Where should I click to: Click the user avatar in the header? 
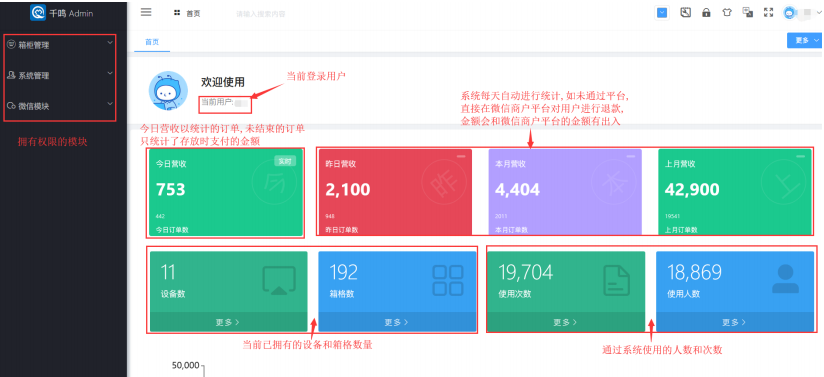tap(790, 13)
